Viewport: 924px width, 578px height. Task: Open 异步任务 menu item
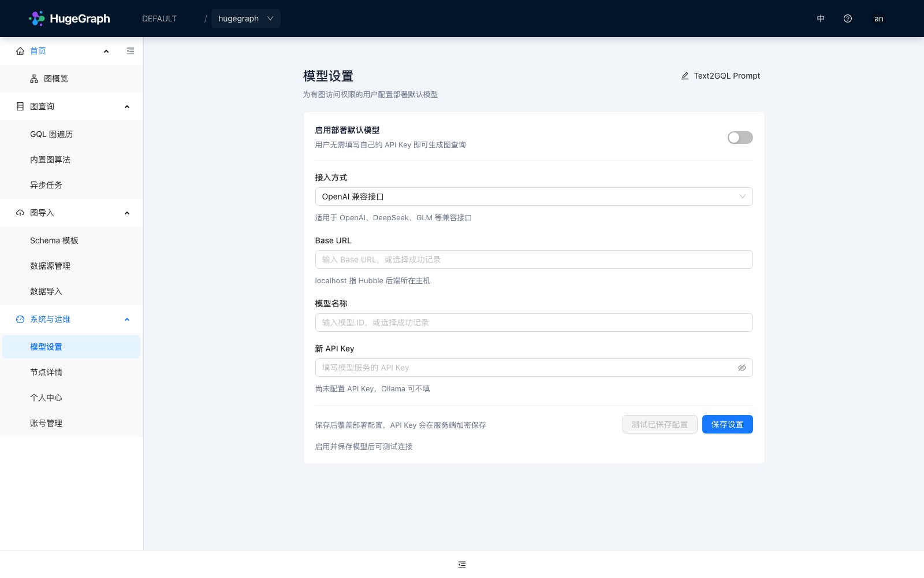tap(72, 185)
